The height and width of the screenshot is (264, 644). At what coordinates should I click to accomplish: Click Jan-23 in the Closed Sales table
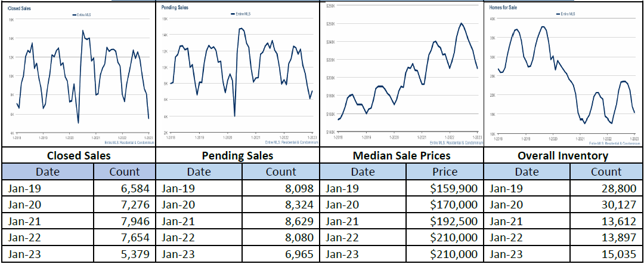click(x=24, y=254)
